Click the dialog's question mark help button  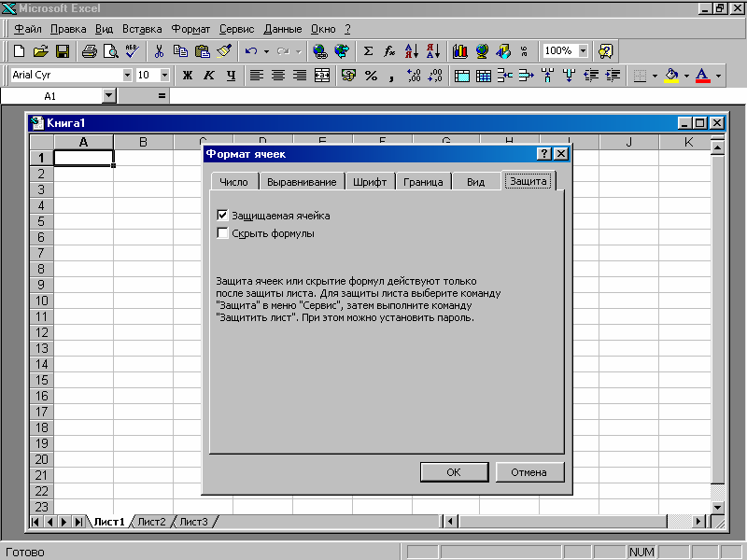pos(544,153)
